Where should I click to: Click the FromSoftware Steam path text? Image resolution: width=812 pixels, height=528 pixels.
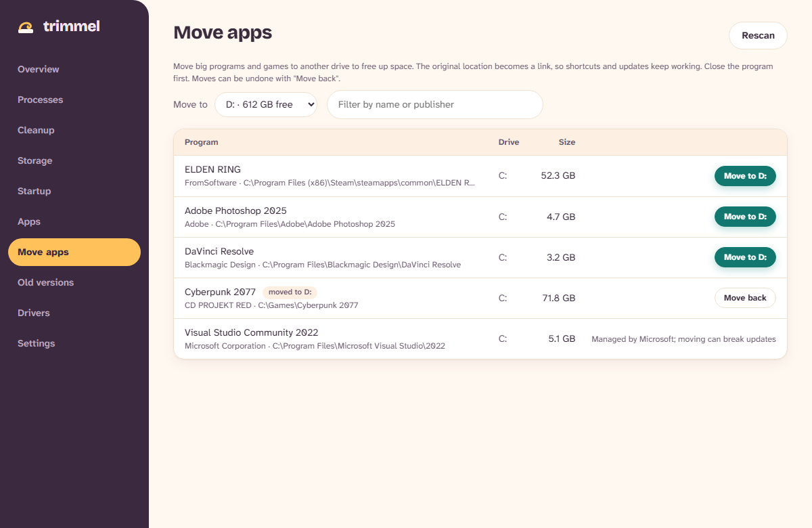(330, 183)
